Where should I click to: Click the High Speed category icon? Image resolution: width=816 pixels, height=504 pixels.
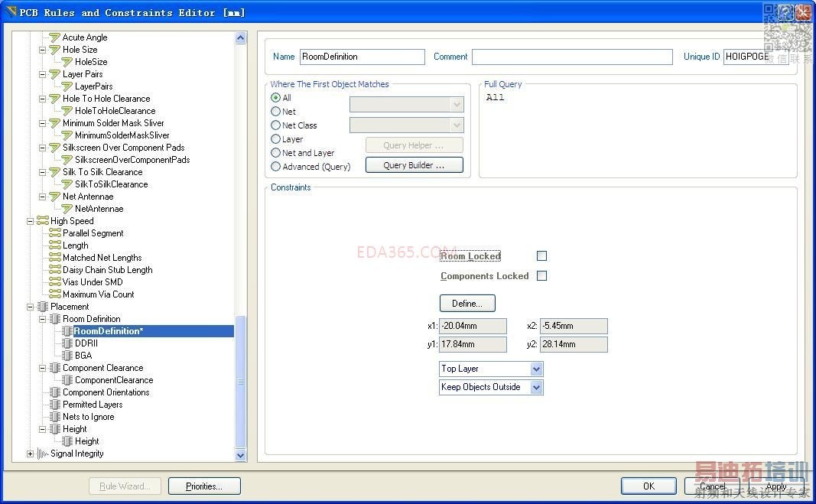tap(43, 221)
